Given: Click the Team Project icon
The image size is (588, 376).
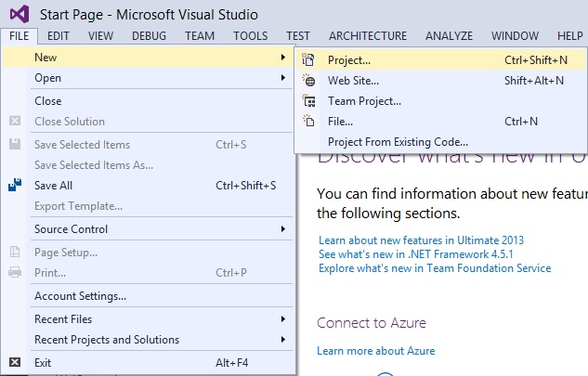Looking at the screenshot, I should pos(310,101).
